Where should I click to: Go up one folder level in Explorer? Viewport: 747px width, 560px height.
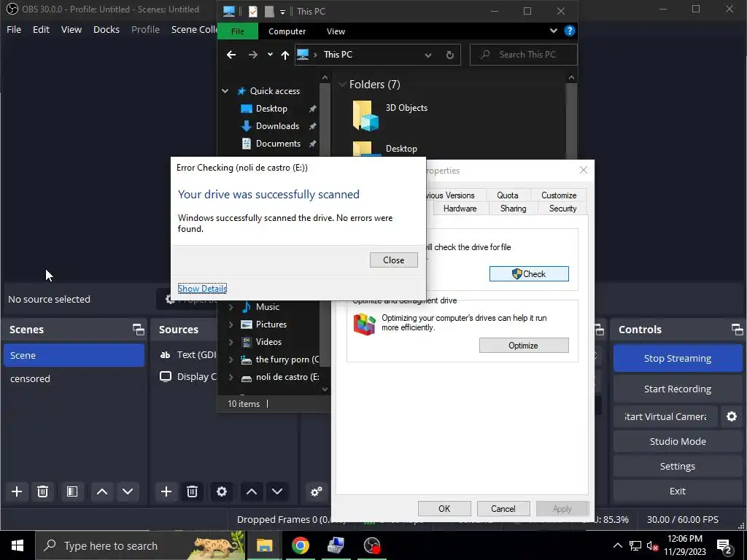[285, 55]
